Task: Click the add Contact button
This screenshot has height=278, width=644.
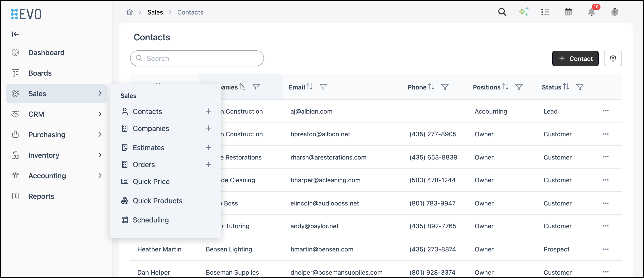Action: point(575,58)
